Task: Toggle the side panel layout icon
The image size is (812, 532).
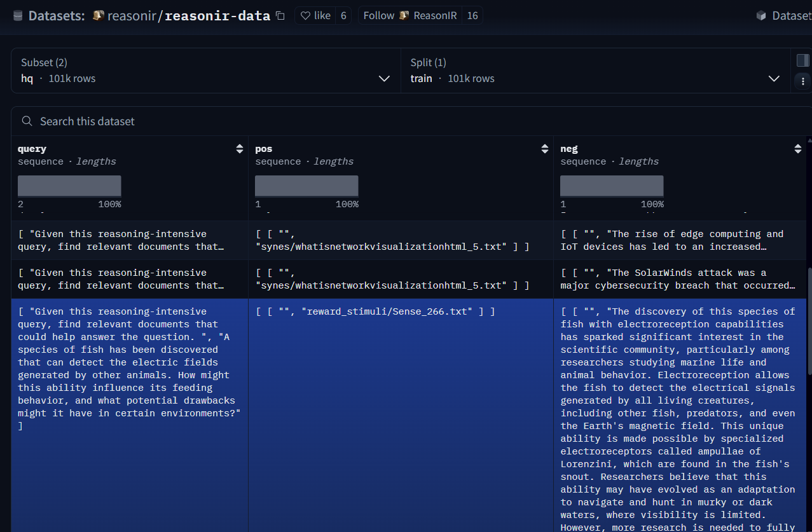Action: click(802, 60)
